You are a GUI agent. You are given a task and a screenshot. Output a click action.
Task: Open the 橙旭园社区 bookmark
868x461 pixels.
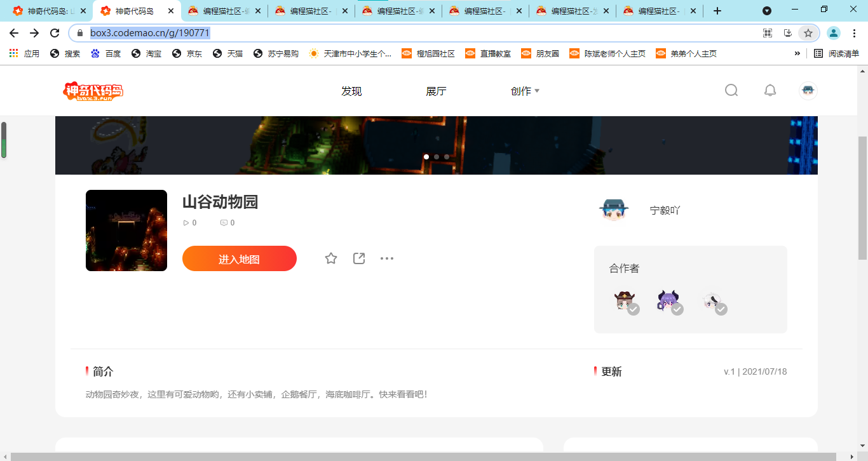pos(428,53)
